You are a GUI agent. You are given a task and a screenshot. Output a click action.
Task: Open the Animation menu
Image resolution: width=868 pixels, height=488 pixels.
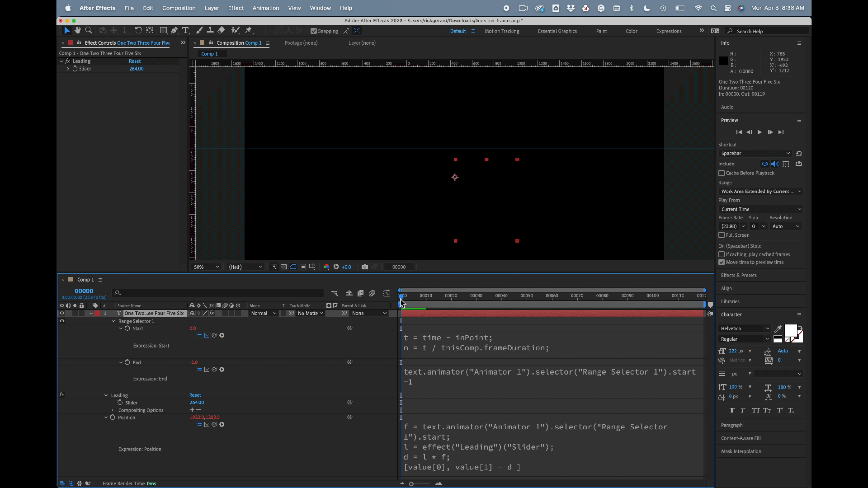pos(265,8)
